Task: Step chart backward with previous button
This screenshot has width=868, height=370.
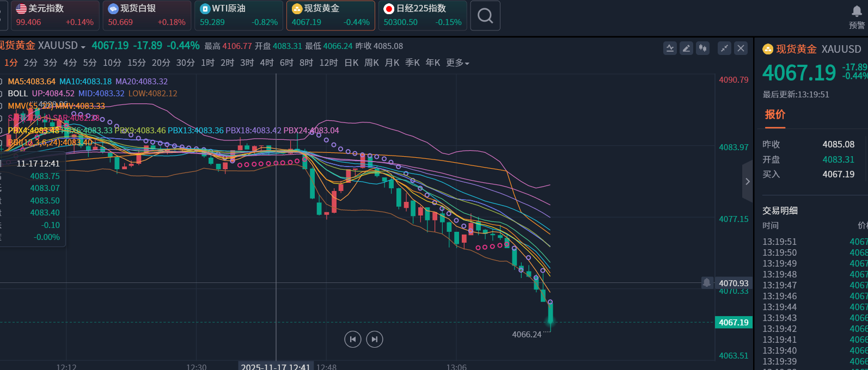Action: 353,340
